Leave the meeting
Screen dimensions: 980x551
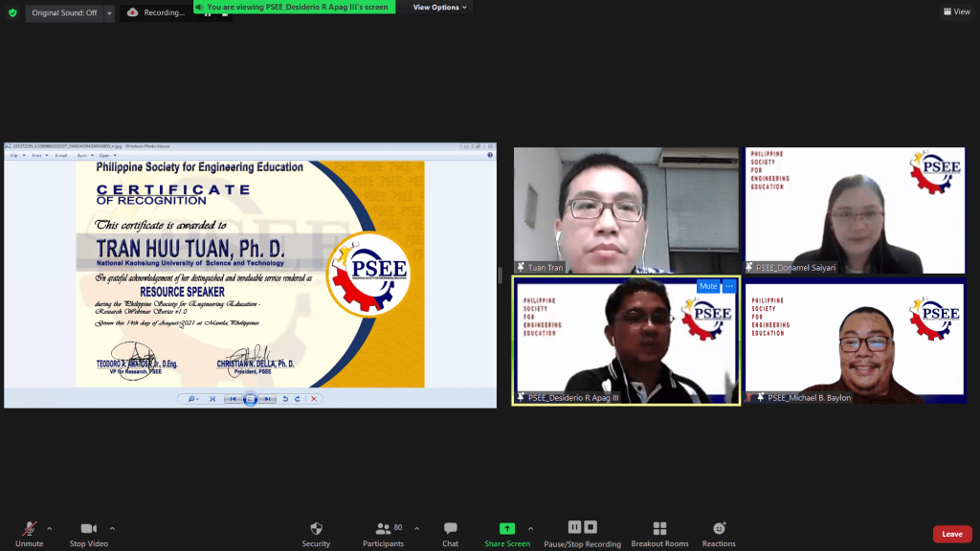tap(952, 534)
